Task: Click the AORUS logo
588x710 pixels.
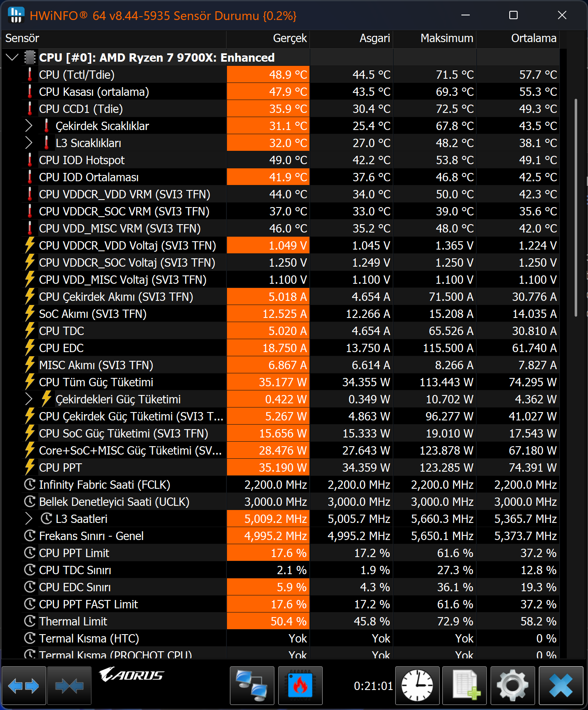Action: pyautogui.click(x=132, y=675)
